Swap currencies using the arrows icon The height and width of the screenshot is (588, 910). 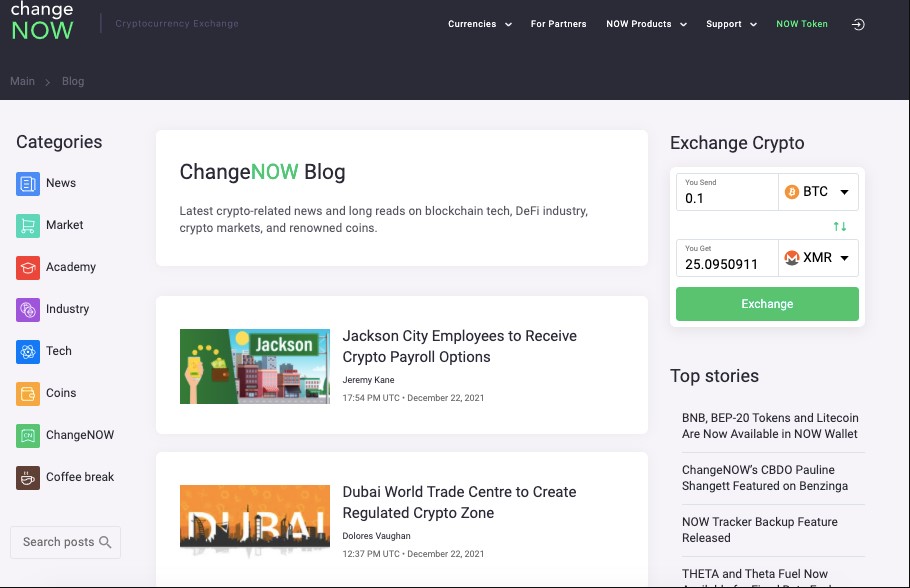[838, 226]
